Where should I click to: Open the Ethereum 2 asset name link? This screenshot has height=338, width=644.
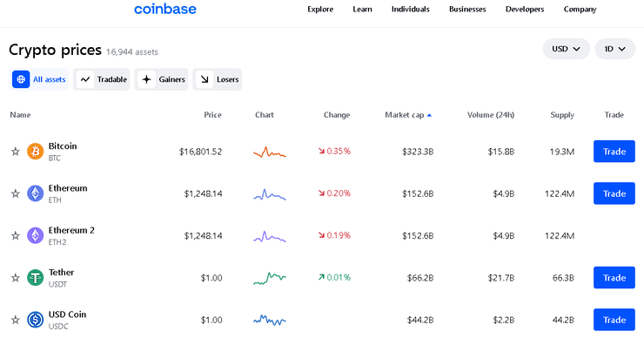click(71, 230)
